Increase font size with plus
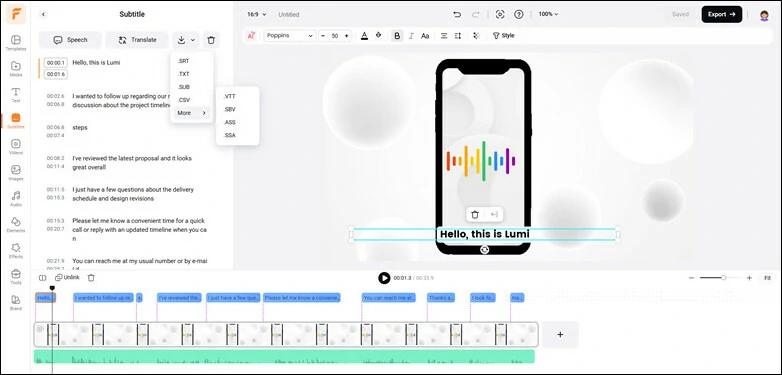 [347, 35]
